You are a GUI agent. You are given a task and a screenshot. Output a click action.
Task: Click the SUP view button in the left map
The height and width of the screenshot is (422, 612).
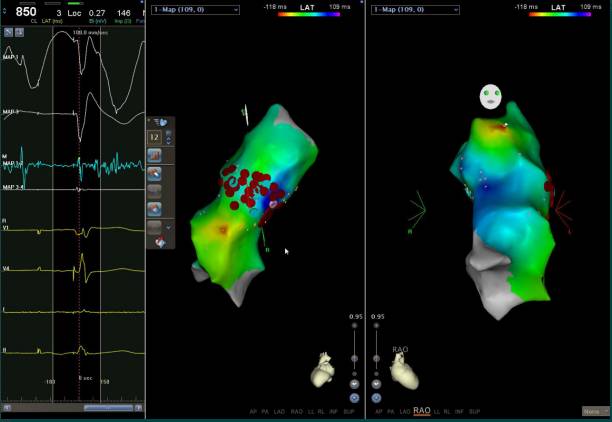[x=348, y=411]
